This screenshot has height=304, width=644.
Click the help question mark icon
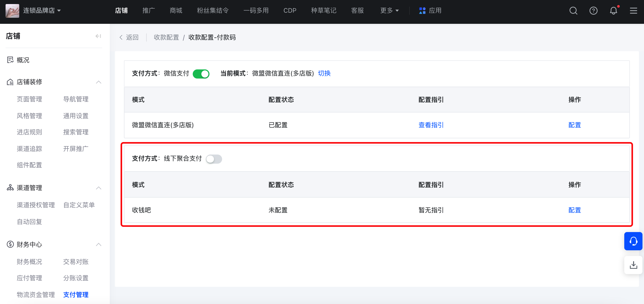pos(593,11)
